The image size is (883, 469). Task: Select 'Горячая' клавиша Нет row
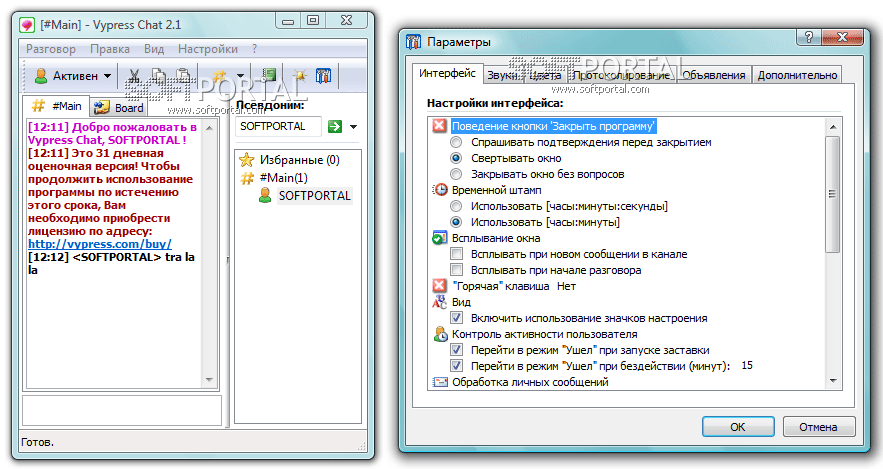(x=514, y=286)
